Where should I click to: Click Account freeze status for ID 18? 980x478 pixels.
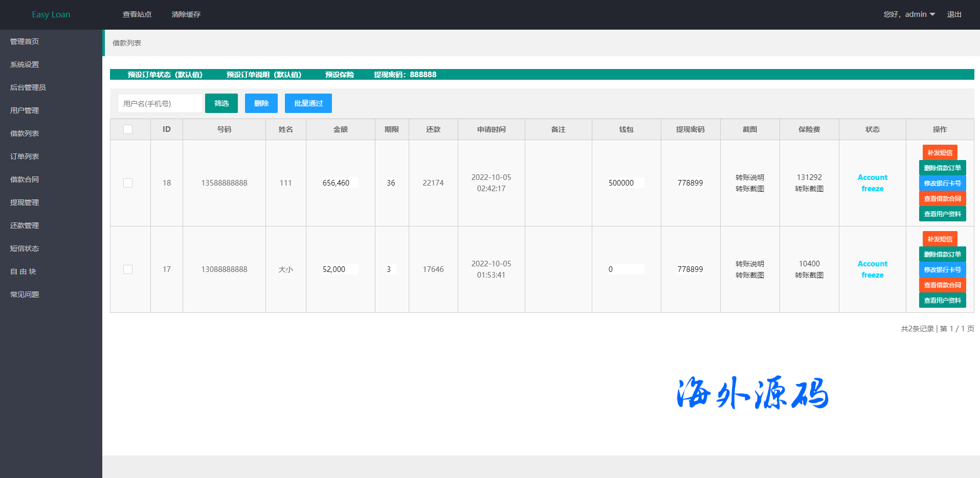[872, 183]
